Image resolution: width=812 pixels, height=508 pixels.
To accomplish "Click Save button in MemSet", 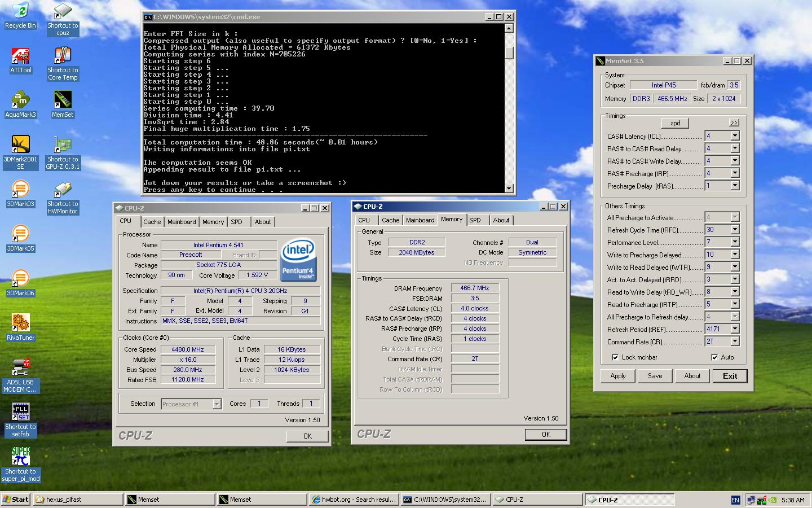I will [655, 376].
